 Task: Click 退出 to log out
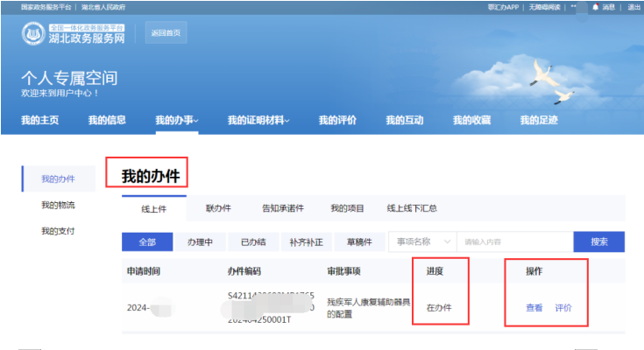point(633,6)
